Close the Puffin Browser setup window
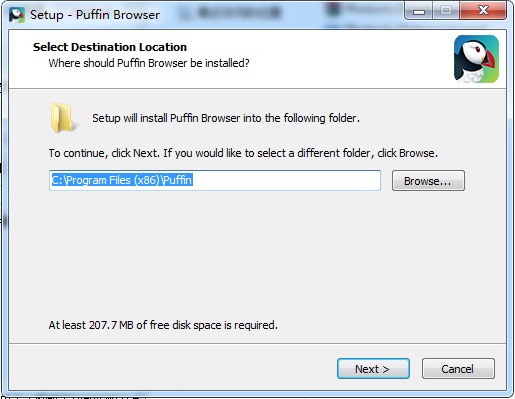515x399 pixels. click(483, 11)
